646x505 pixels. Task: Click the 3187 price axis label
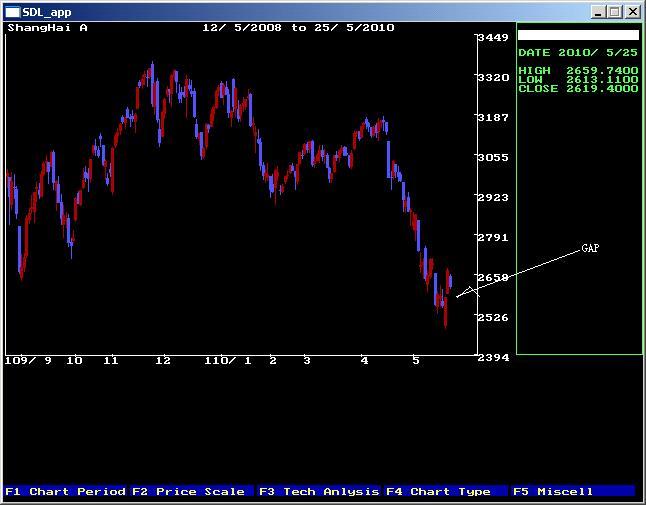pos(493,117)
